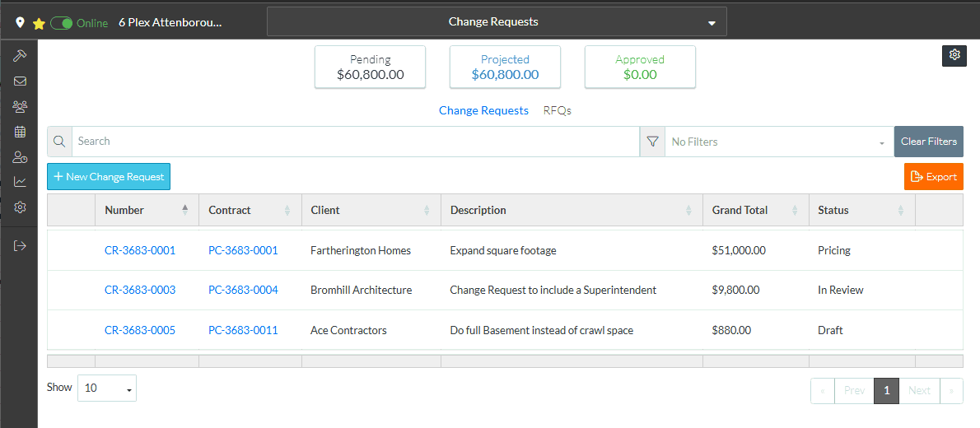The image size is (980, 428).
Task: Open the No Filters dropdown
Action: click(x=778, y=142)
